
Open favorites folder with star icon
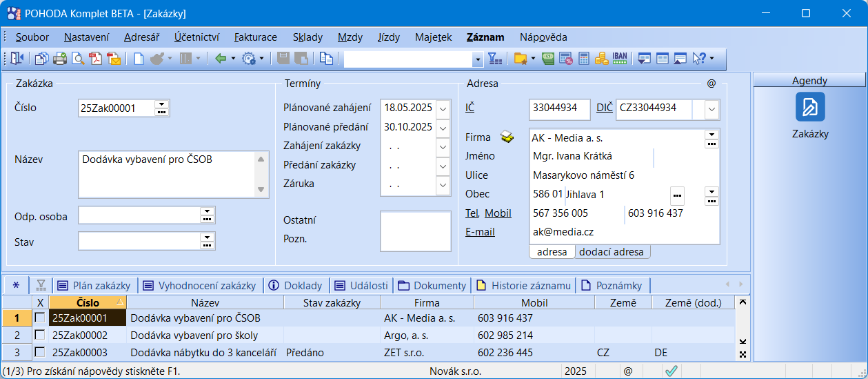pyautogui.click(x=521, y=59)
